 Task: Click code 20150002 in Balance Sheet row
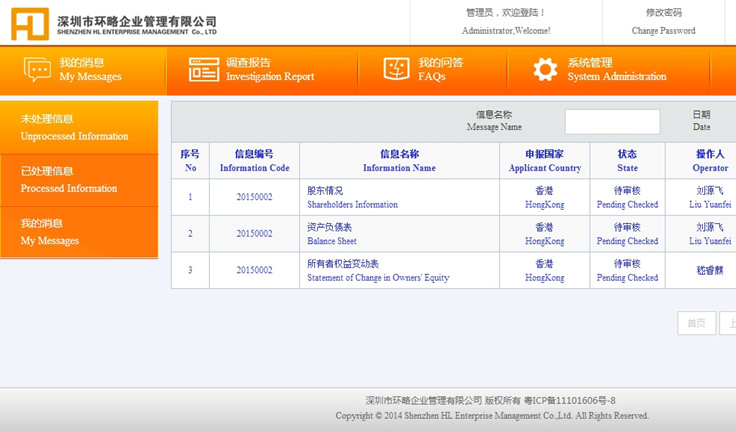coord(254,233)
